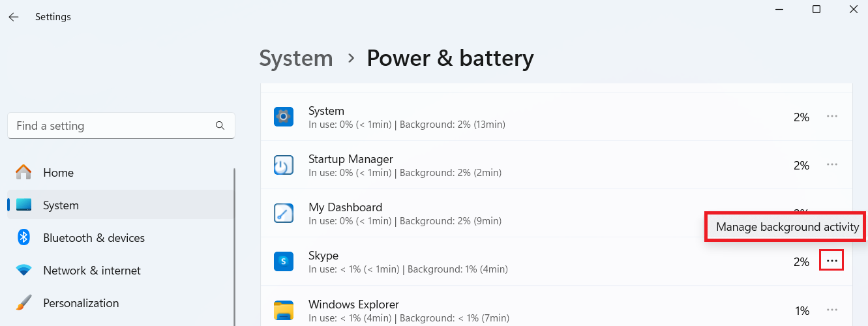
Task: Click the Personalization paintbrush icon
Action: (23, 303)
